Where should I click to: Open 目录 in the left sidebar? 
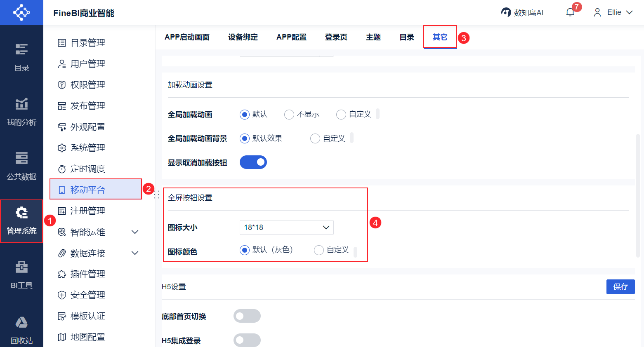(21, 57)
